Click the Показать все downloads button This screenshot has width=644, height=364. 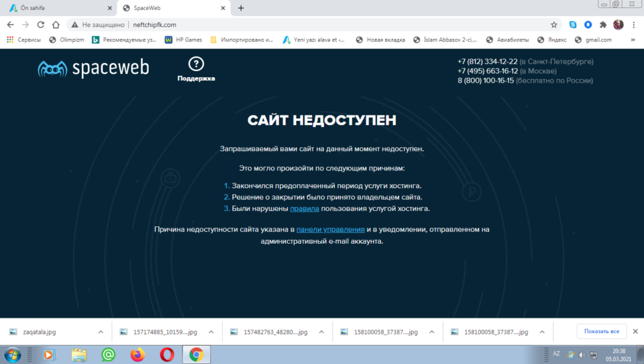coord(601,332)
